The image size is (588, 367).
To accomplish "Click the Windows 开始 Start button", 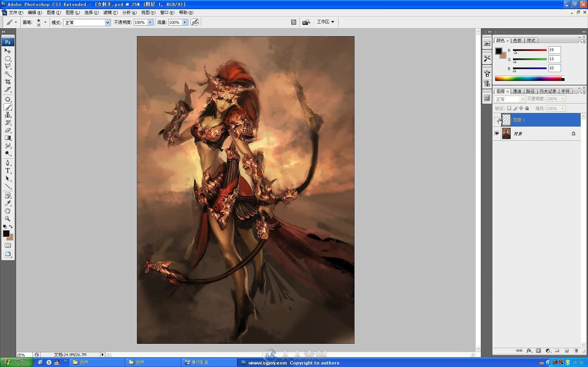I will [x=16, y=362].
